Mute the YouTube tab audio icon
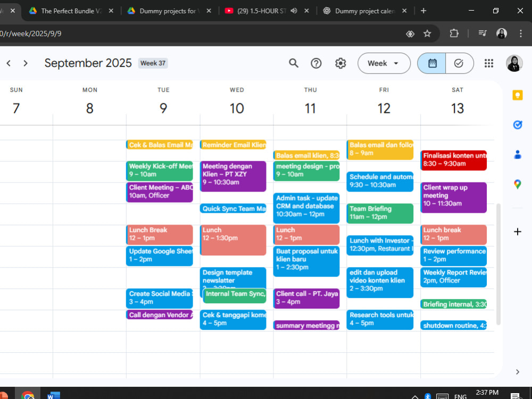Screen dimensions: 532x399 click(294, 11)
